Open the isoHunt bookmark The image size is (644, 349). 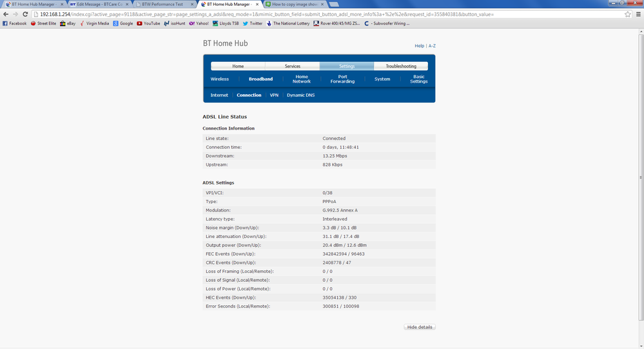(x=175, y=23)
